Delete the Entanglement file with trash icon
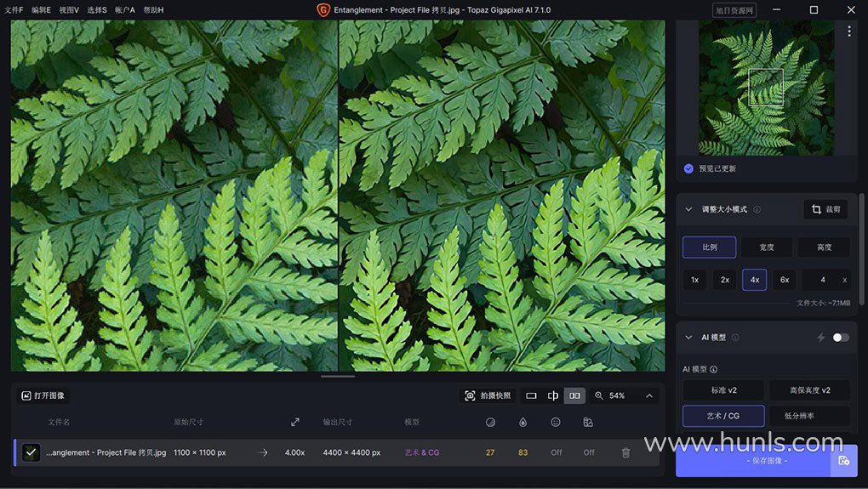This screenshot has height=489, width=868. point(626,452)
